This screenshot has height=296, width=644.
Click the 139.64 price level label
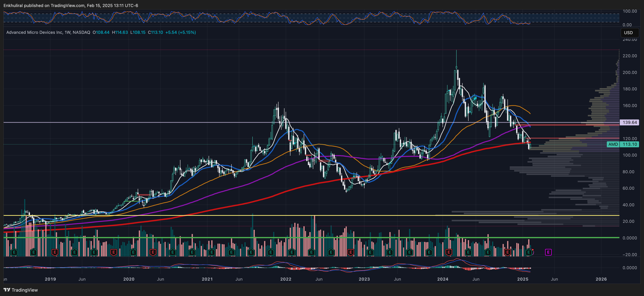point(629,122)
